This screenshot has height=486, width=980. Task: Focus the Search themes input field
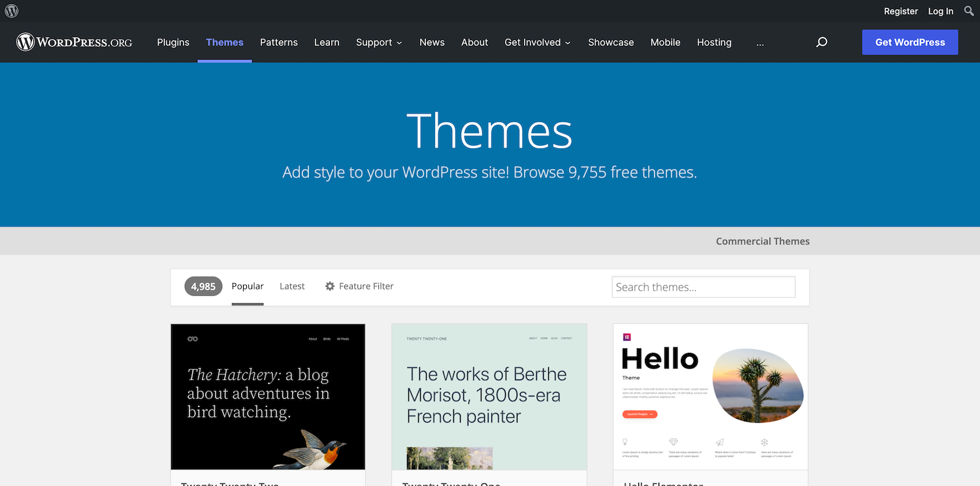tap(704, 287)
